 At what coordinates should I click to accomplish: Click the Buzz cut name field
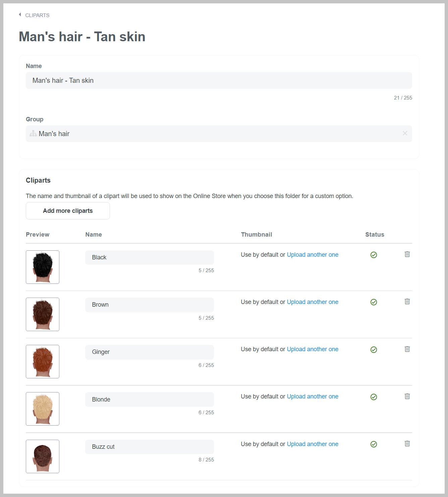(x=150, y=447)
